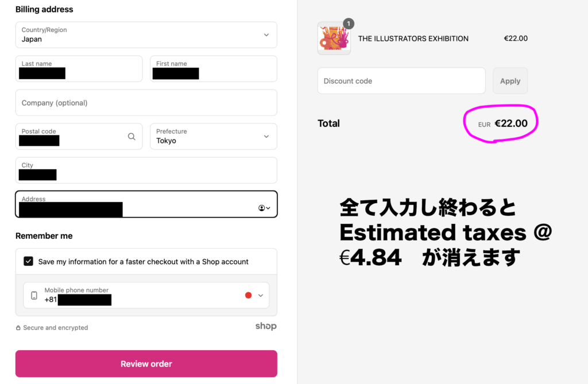Screen dimensions: 588x384
Task: Click the address autofill contact icon
Action: [x=264, y=208]
